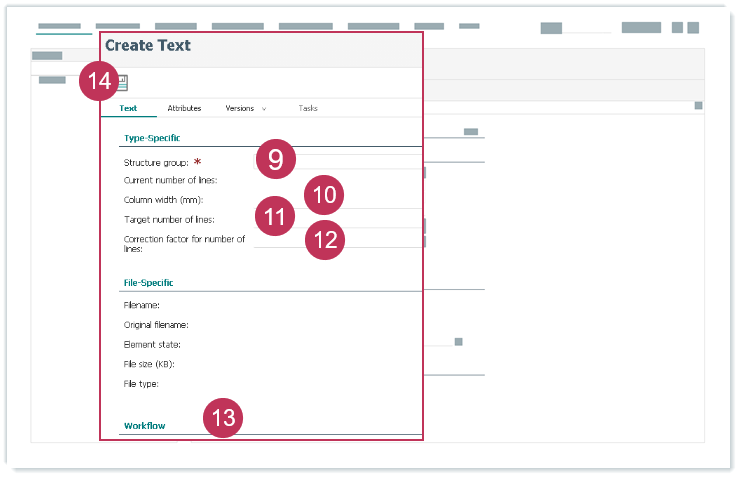Expand the Workflow section header
Image resolution: width=740 pixels, height=478 pixels.
[144, 426]
